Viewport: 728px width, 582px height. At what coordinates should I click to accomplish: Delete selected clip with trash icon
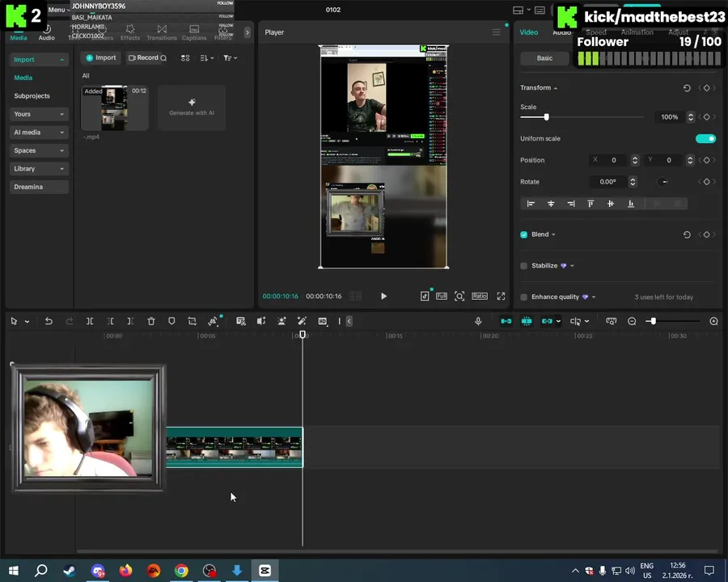coord(151,321)
